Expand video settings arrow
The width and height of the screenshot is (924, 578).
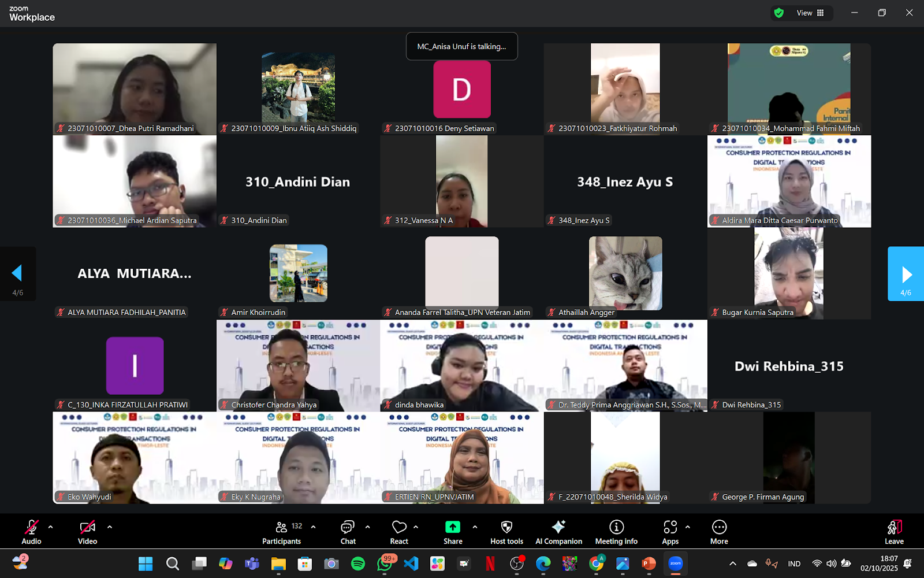(110, 527)
